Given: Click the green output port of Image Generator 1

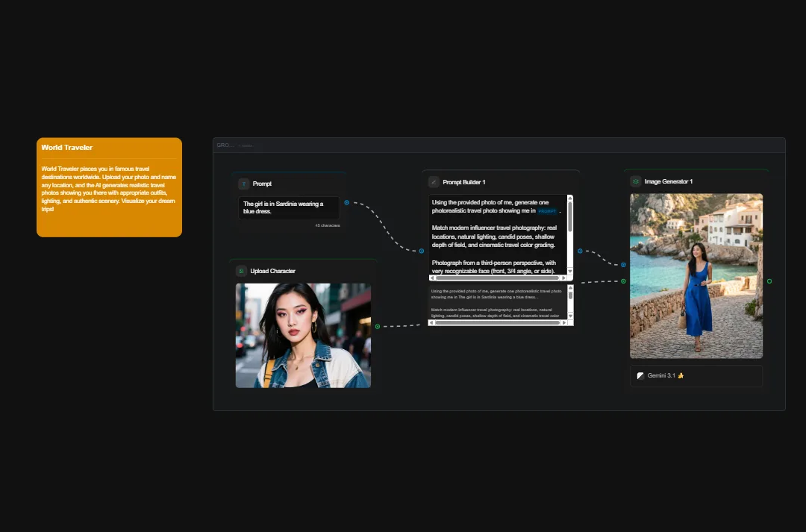Looking at the screenshot, I should pos(769,281).
